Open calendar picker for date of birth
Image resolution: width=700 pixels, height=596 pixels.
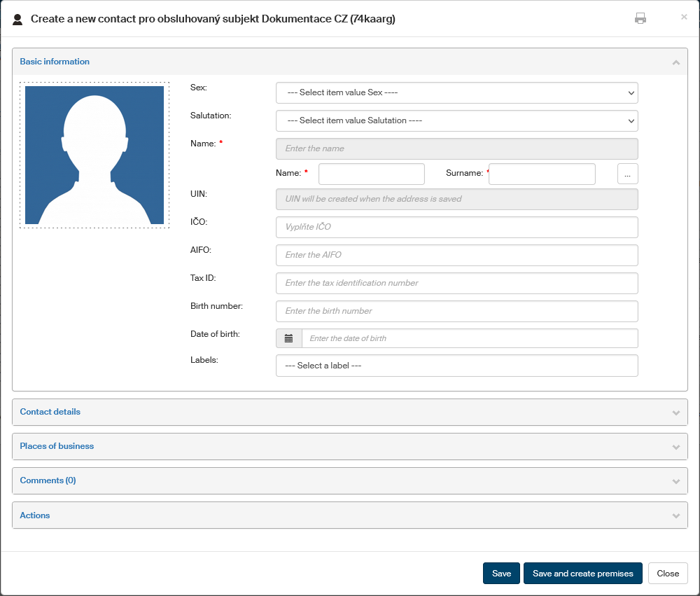[x=288, y=338]
